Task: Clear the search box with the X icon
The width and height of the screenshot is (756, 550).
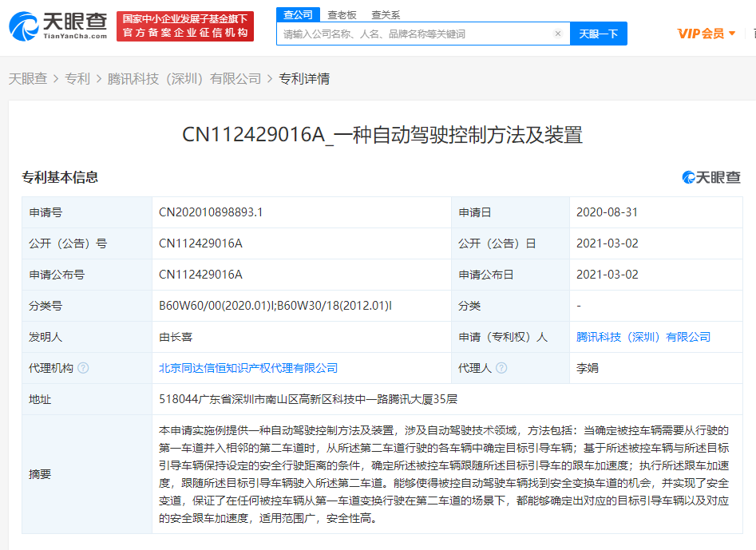Action: click(558, 34)
